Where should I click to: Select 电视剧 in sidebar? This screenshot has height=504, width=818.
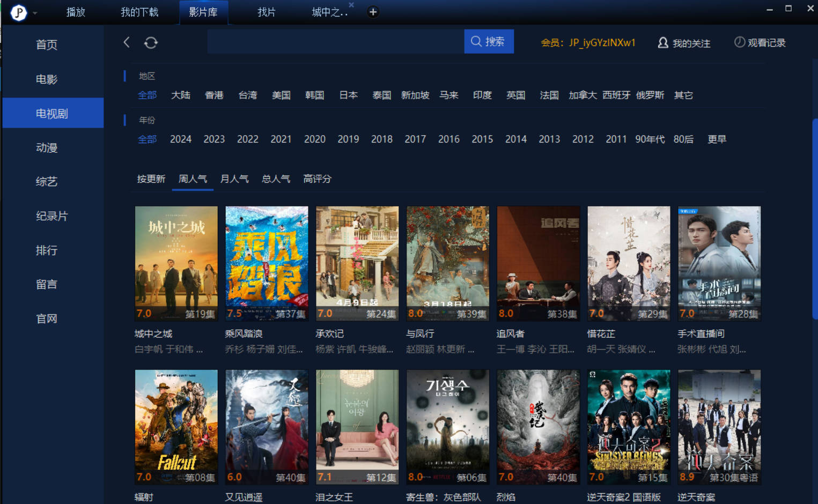(x=53, y=113)
